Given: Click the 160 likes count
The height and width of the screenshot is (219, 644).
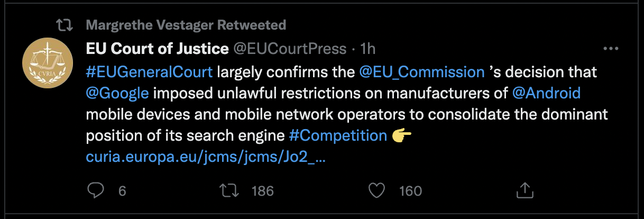Looking at the screenshot, I should click(410, 191).
